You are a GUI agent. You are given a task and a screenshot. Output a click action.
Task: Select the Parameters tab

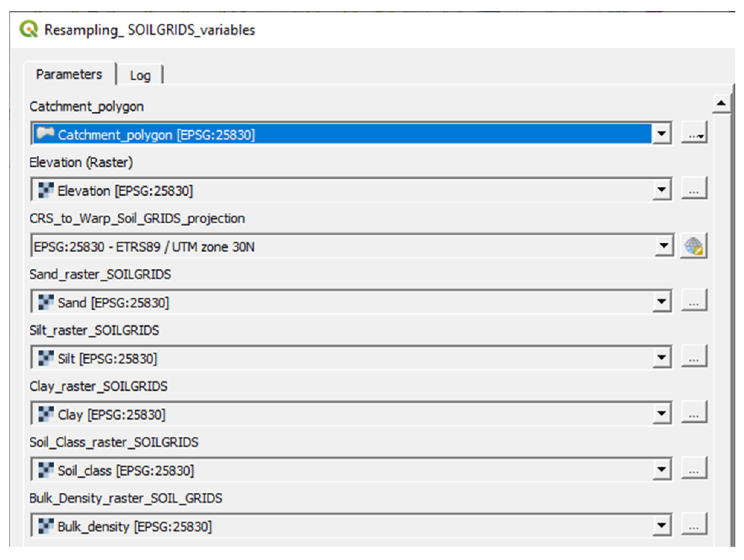(69, 74)
